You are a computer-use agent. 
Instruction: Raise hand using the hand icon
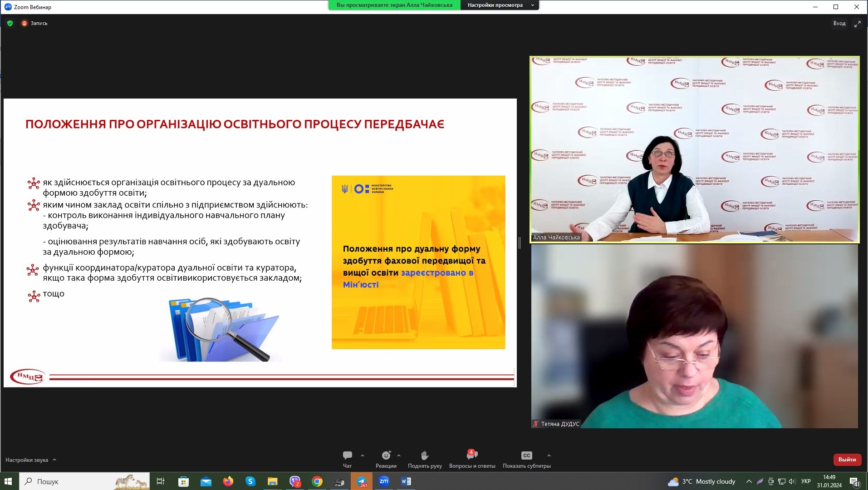(x=425, y=455)
